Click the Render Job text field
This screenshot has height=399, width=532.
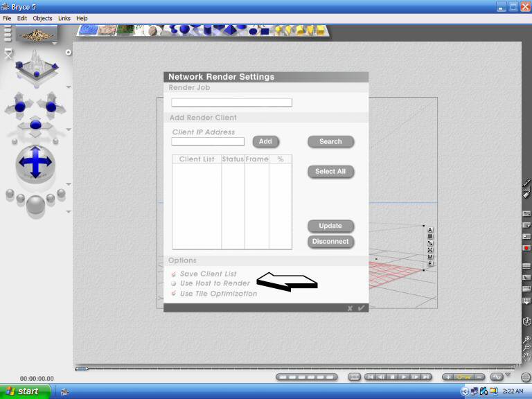click(x=232, y=103)
